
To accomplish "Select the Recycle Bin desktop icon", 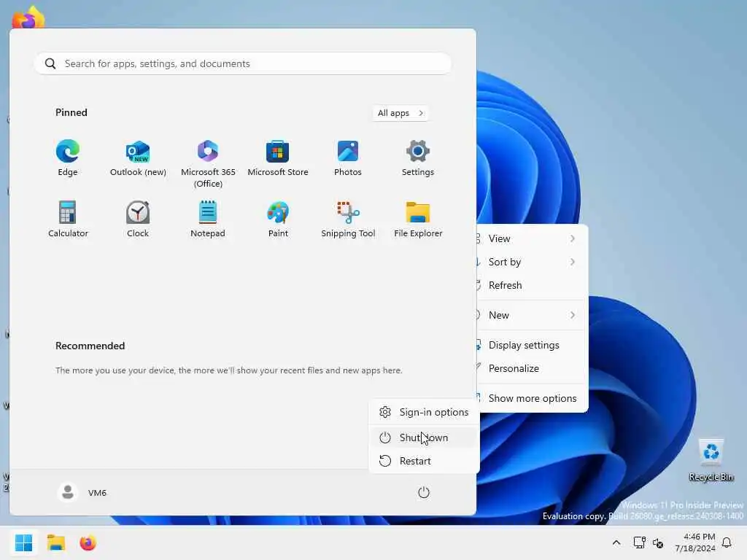I will [x=711, y=461].
